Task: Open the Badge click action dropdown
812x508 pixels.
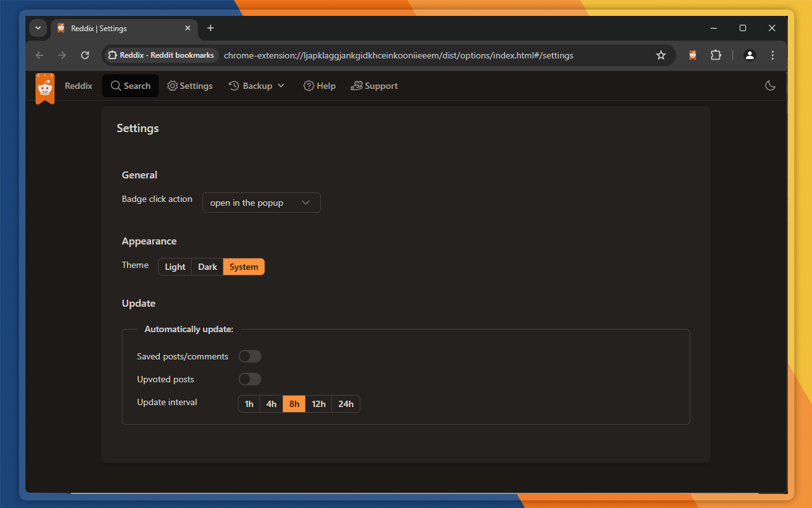Action: coord(261,202)
